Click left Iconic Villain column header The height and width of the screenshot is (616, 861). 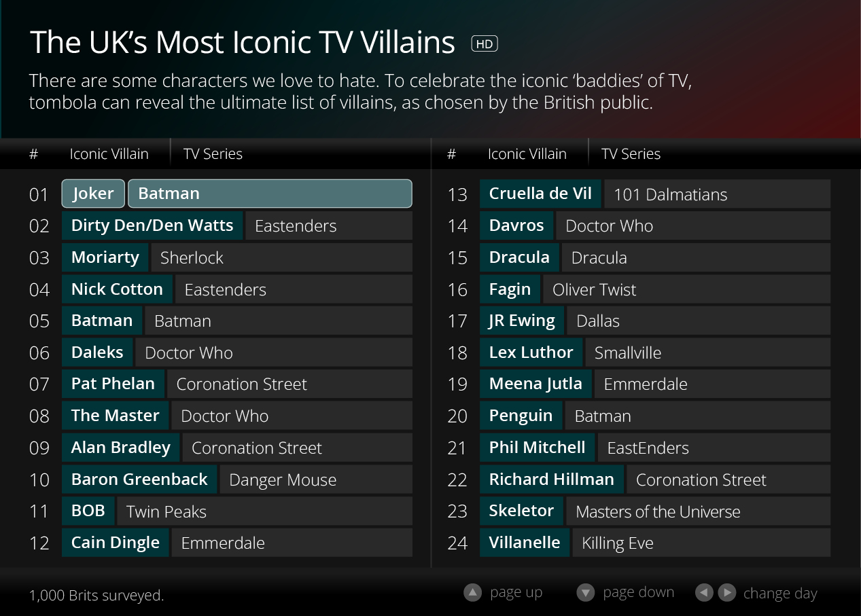pyautogui.click(x=109, y=154)
